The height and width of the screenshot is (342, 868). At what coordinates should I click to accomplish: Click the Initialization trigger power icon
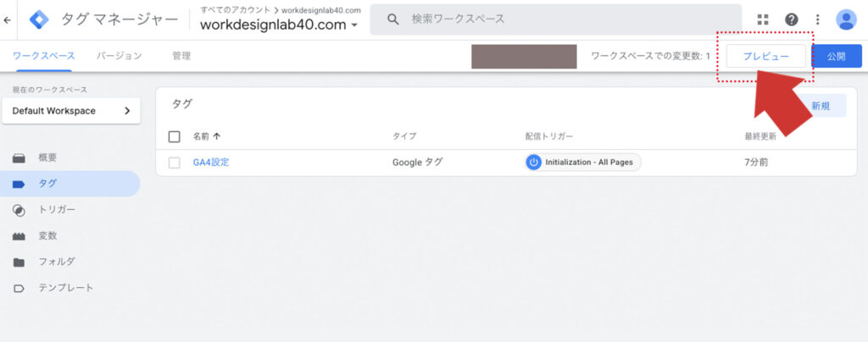(534, 163)
